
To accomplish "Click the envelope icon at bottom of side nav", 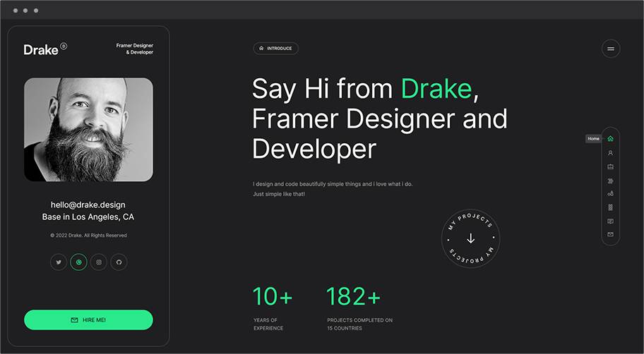I will [x=610, y=234].
